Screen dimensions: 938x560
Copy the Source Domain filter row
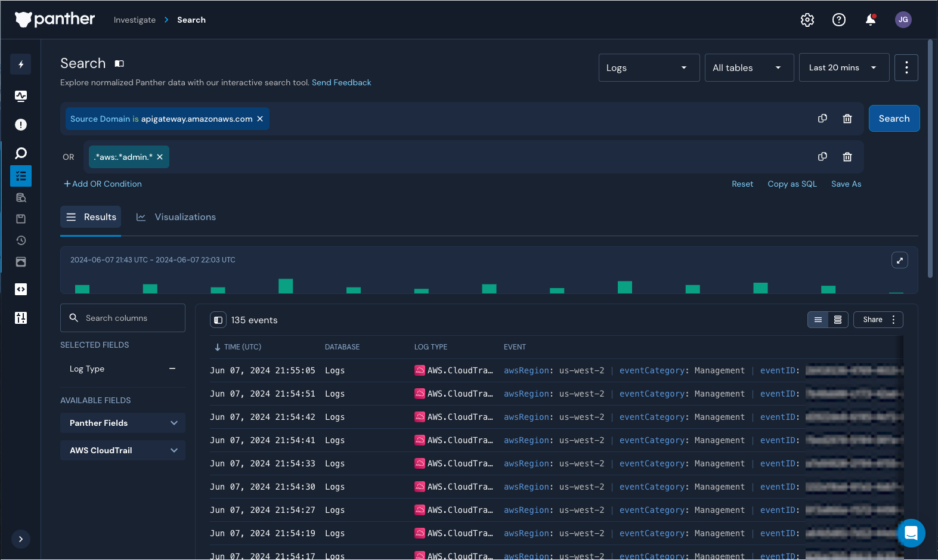point(822,119)
